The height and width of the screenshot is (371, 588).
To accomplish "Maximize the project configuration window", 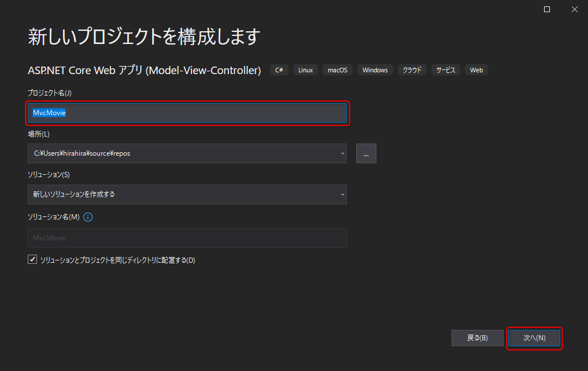I will [547, 9].
